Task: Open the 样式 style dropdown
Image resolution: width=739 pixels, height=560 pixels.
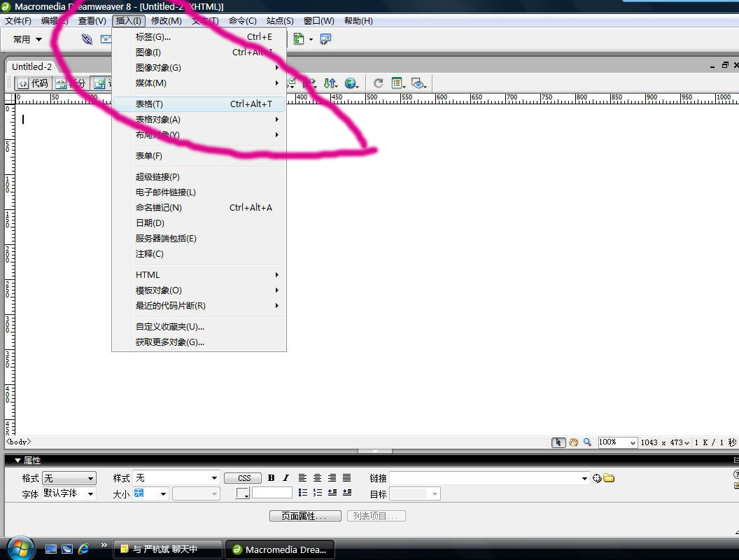Action: point(176,478)
